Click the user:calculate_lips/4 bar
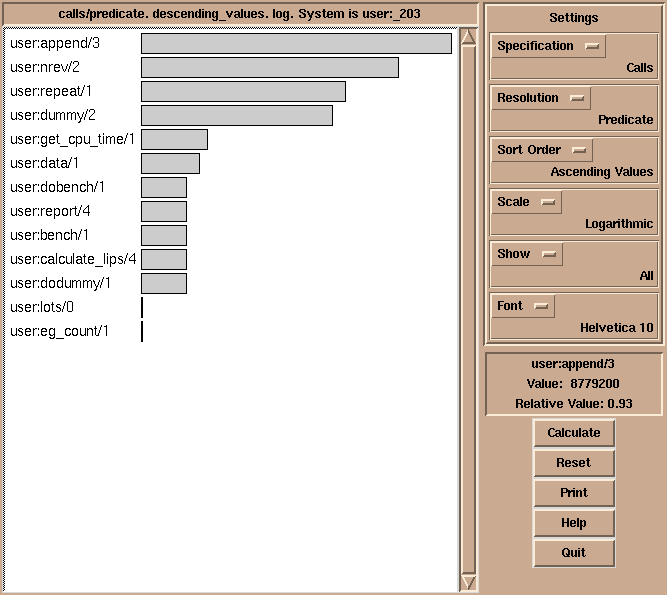667x595 pixels. coord(164,260)
